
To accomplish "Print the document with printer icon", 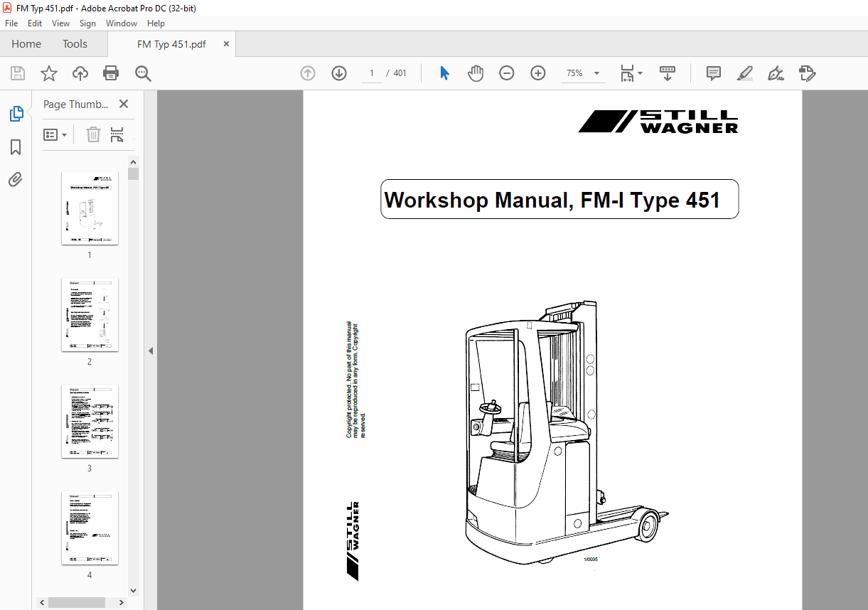I will coord(111,73).
